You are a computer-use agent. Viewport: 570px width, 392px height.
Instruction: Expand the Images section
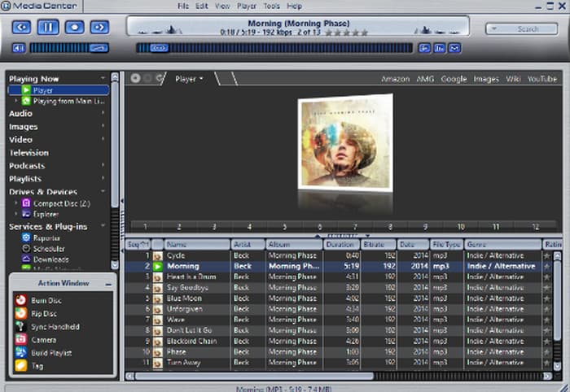coord(103,126)
